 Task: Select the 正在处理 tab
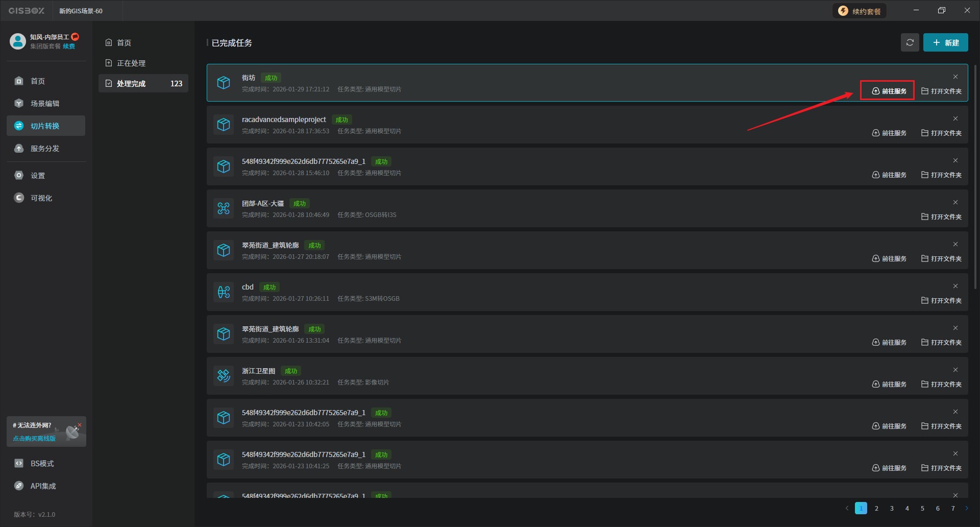point(131,63)
